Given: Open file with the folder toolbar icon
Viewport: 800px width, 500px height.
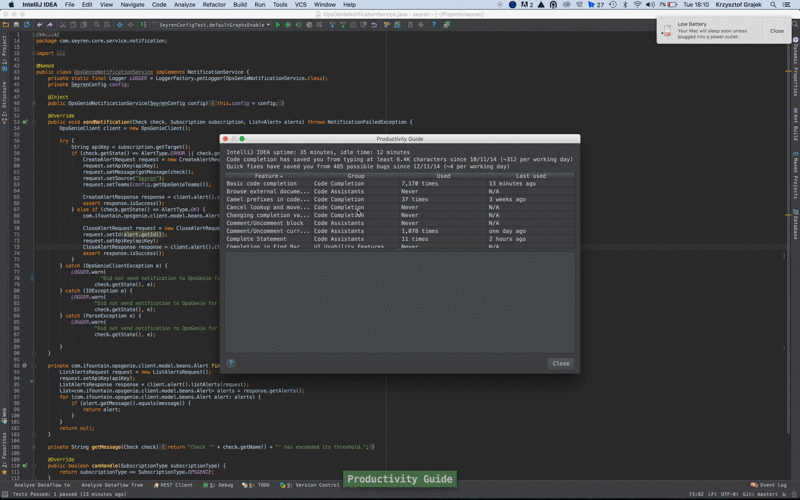Looking at the screenshot, I should tap(5, 24).
